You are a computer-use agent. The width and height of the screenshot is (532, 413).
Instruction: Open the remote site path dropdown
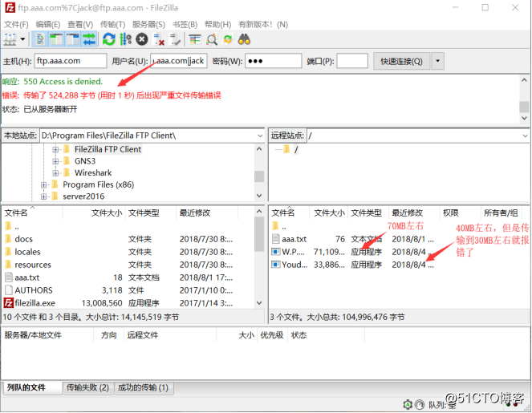[x=525, y=136]
